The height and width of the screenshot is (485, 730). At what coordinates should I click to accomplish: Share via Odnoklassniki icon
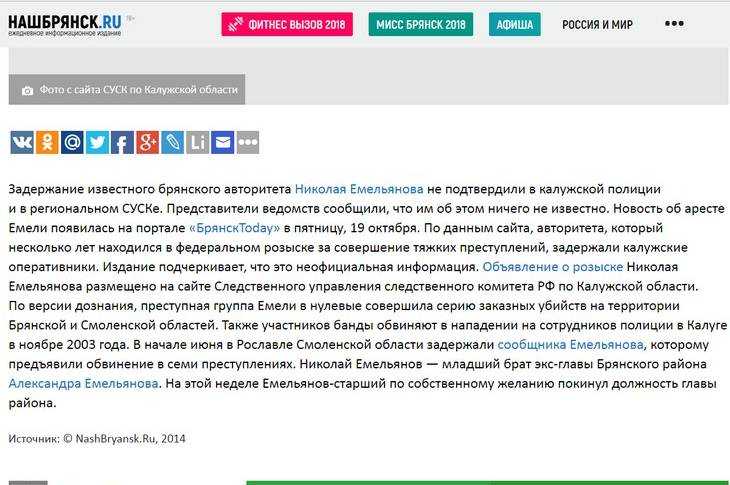point(47,142)
